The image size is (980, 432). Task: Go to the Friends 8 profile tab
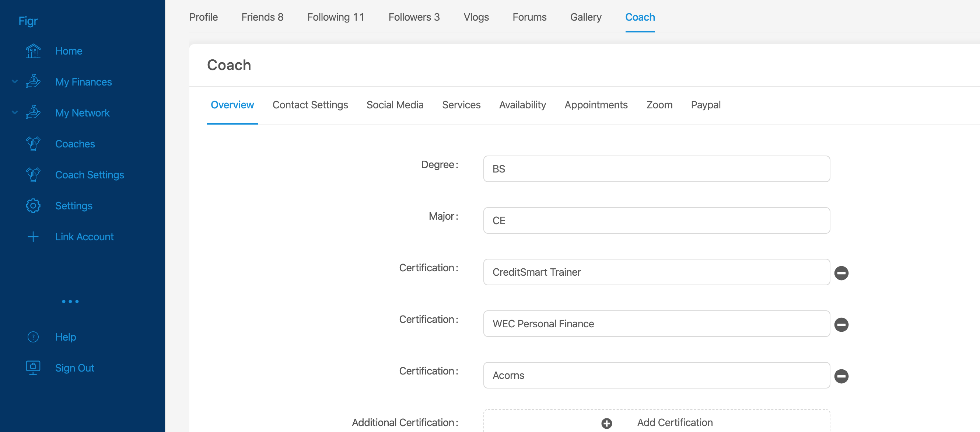[262, 17]
